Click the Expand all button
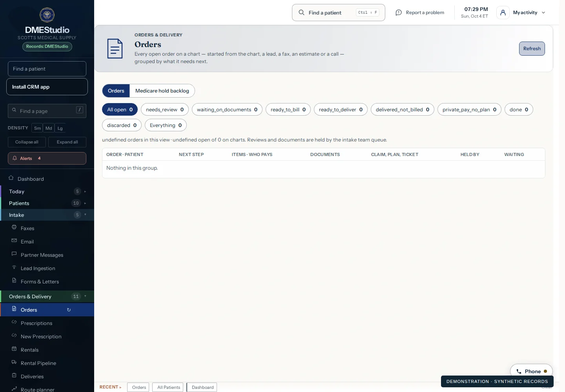The width and height of the screenshot is (565, 392). (x=67, y=142)
